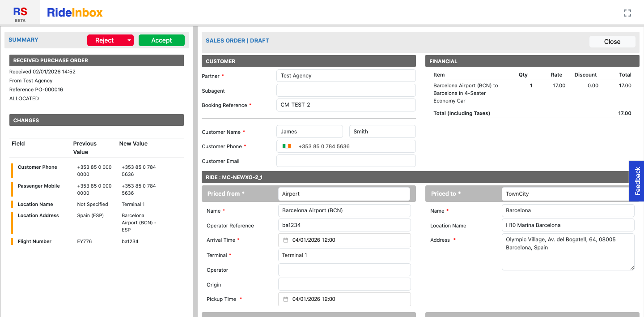Open the Priced from Airport dropdown

click(x=343, y=194)
